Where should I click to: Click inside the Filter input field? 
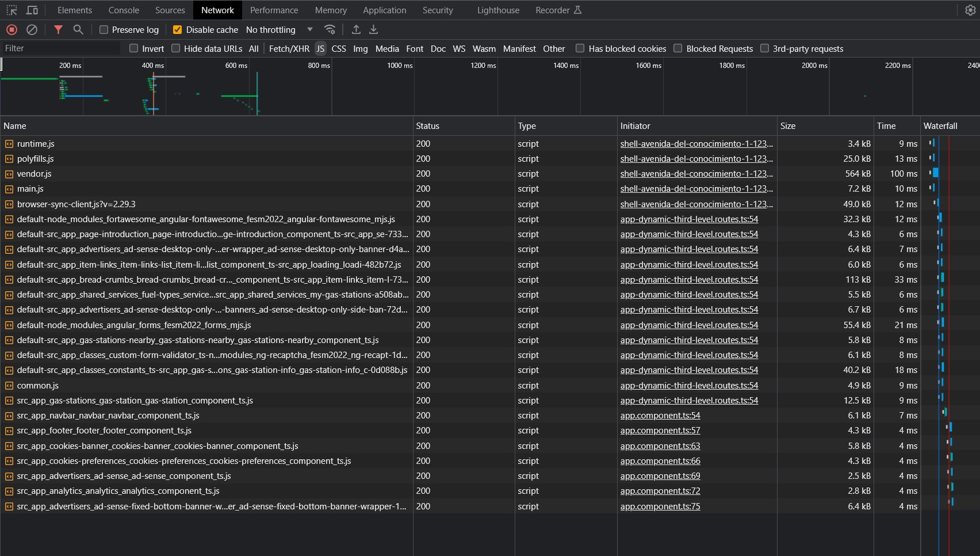coord(60,48)
